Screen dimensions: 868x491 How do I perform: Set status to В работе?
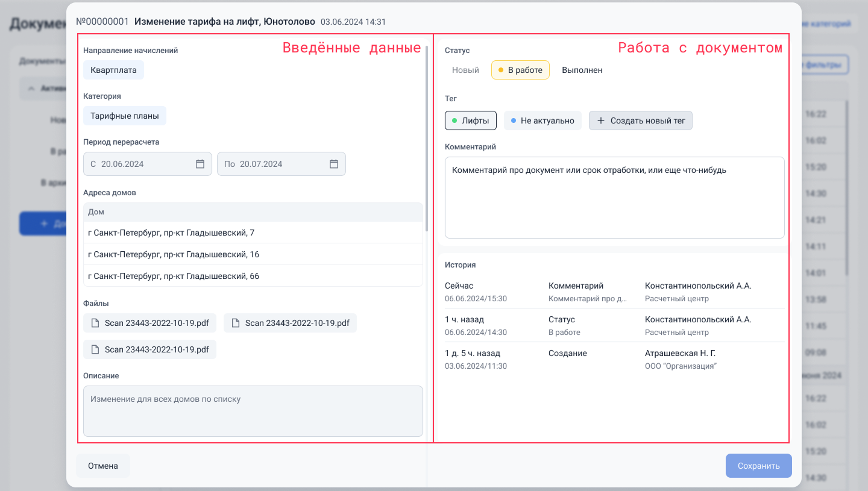520,70
